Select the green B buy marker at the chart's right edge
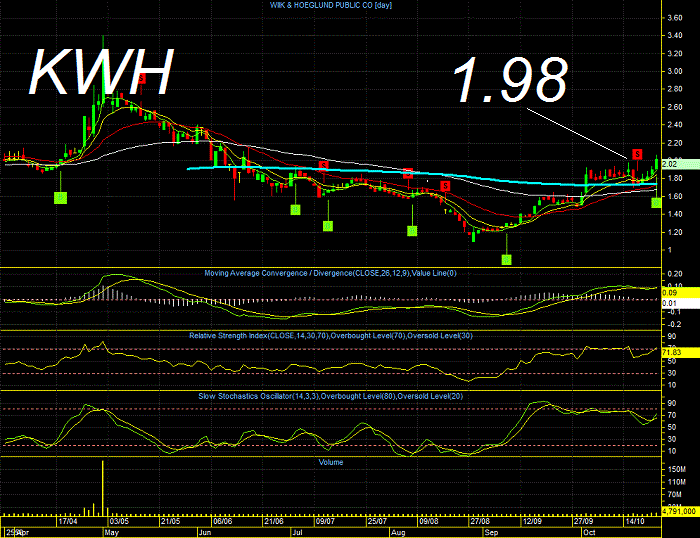This screenshot has width=700, height=538. coord(656,203)
